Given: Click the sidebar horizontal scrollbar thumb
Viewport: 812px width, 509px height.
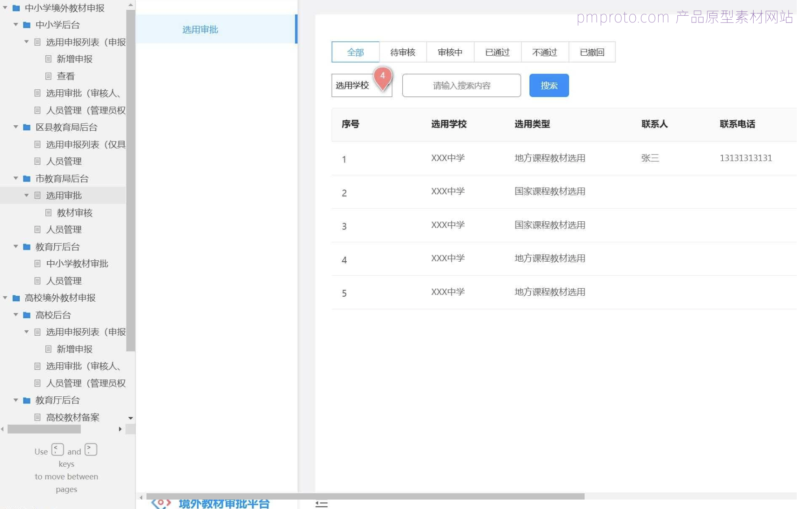Looking at the screenshot, I should 44,429.
